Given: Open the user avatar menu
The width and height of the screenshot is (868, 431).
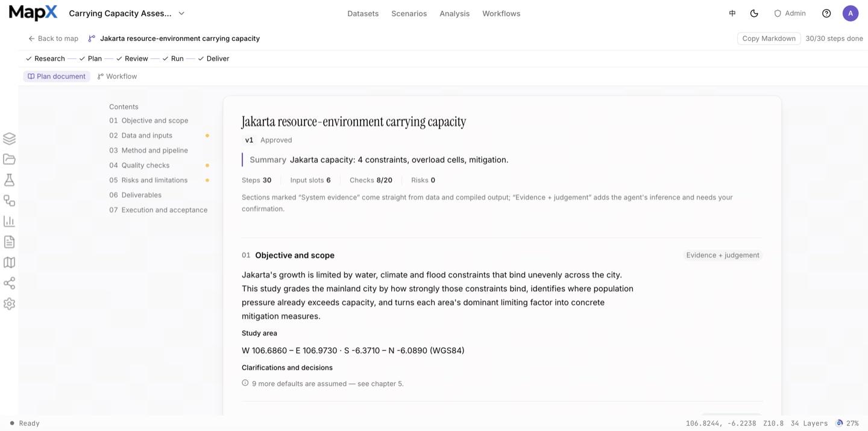Looking at the screenshot, I should (x=851, y=13).
